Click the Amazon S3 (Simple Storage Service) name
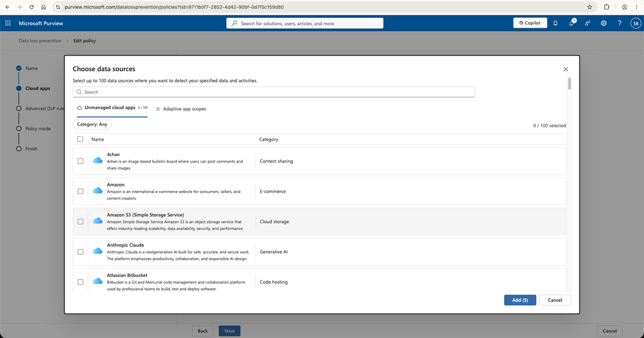Viewport: 644px width, 338px height. click(x=146, y=215)
